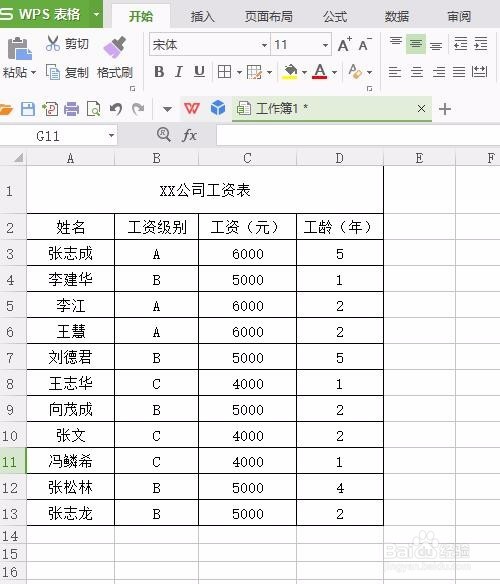This screenshot has height=584, width=500.
Task: Close the 工作簿1 document tab
Action: coord(421,109)
